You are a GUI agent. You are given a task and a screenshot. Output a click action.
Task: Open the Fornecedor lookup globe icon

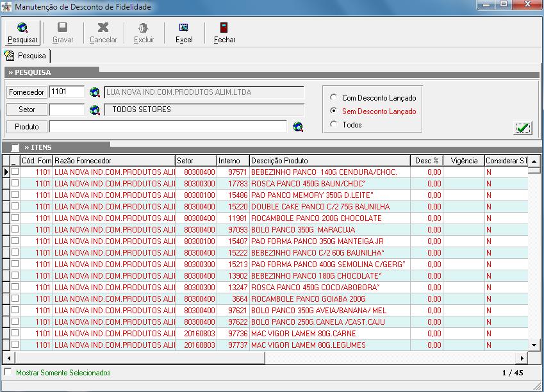[x=94, y=92]
